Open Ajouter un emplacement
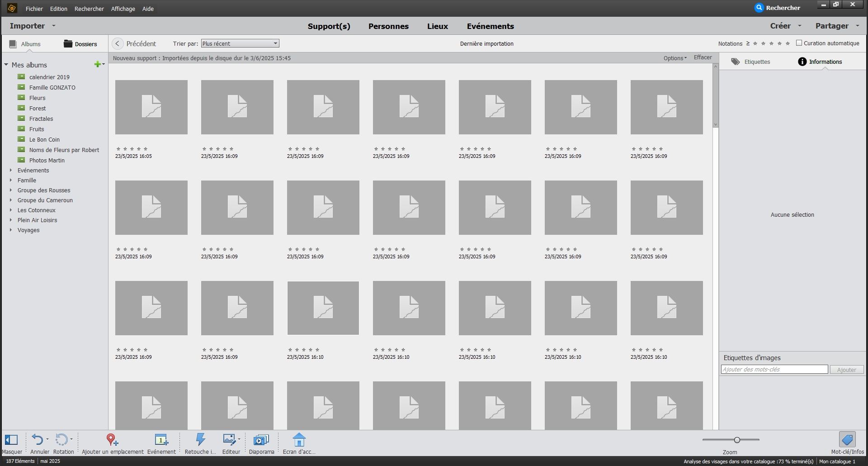 [112, 441]
